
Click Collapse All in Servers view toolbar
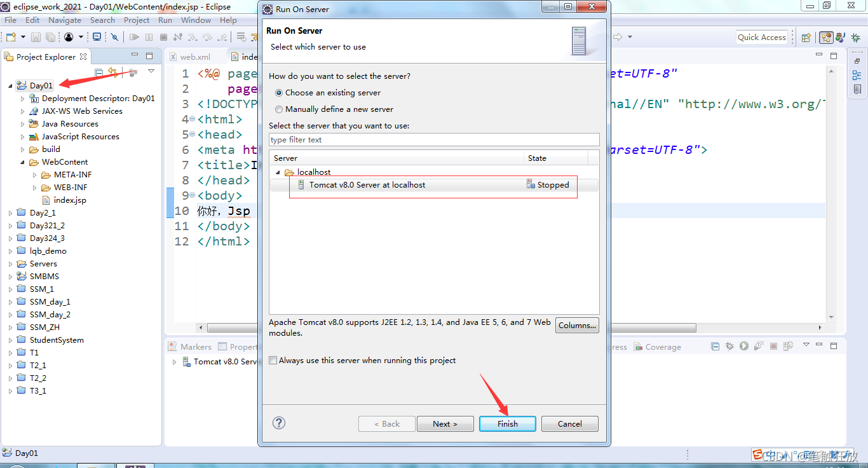tap(715, 346)
